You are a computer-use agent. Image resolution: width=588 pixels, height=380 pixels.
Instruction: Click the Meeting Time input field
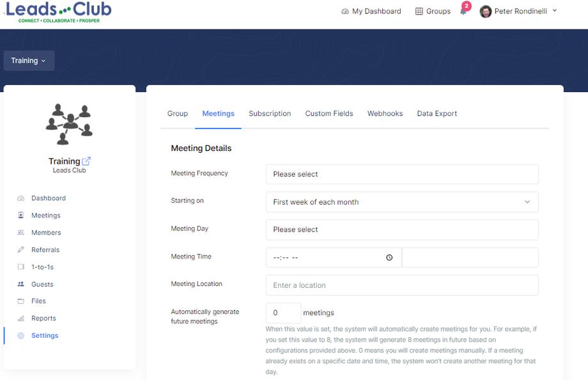[334, 258]
